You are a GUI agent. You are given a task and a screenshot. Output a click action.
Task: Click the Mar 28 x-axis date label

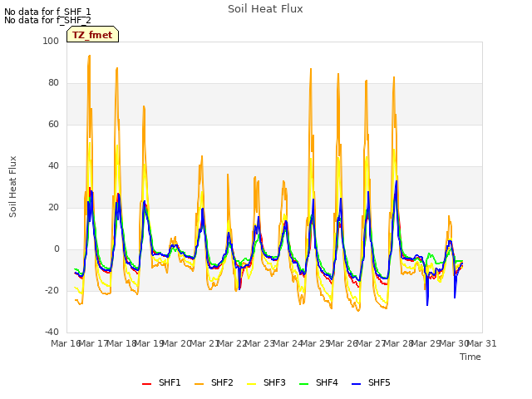(x=398, y=343)
